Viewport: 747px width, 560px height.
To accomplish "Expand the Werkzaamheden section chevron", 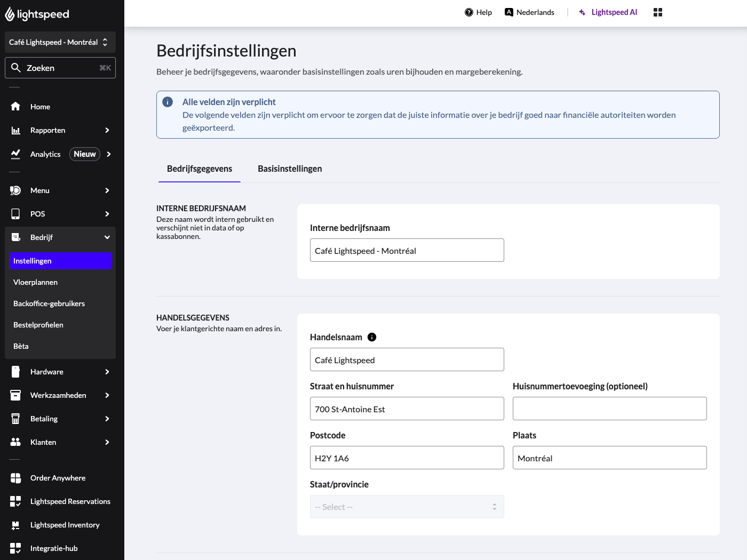I will (107, 395).
